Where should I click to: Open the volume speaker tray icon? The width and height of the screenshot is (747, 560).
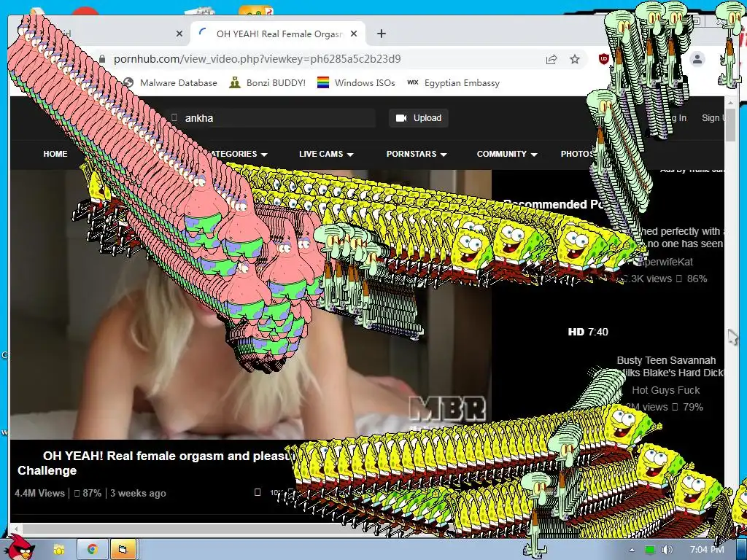[x=667, y=550]
